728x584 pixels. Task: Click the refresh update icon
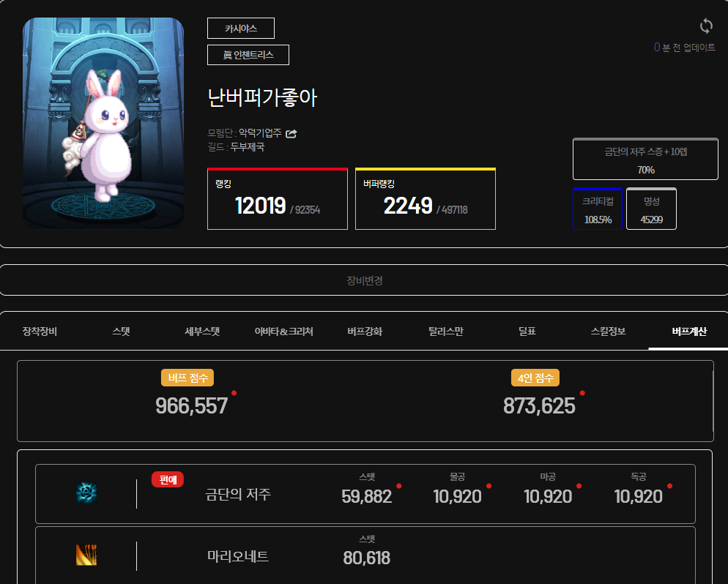tap(706, 26)
